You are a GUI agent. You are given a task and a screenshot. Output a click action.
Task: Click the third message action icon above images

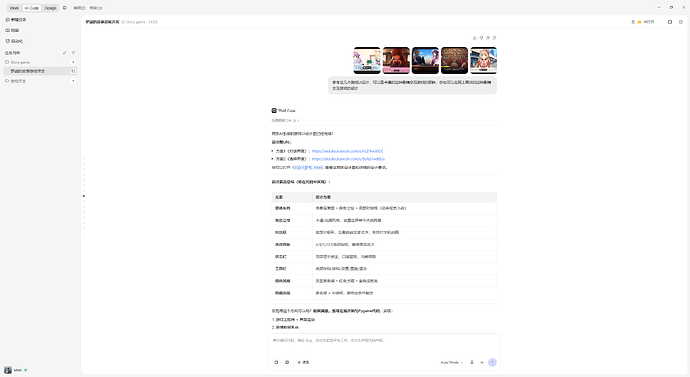[x=488, y=38]
